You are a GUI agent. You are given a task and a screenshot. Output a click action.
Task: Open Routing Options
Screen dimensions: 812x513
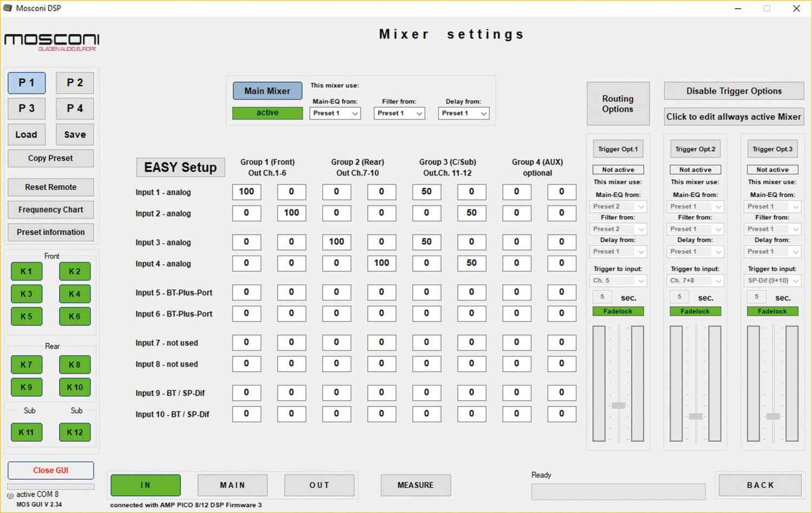[618, 103]
